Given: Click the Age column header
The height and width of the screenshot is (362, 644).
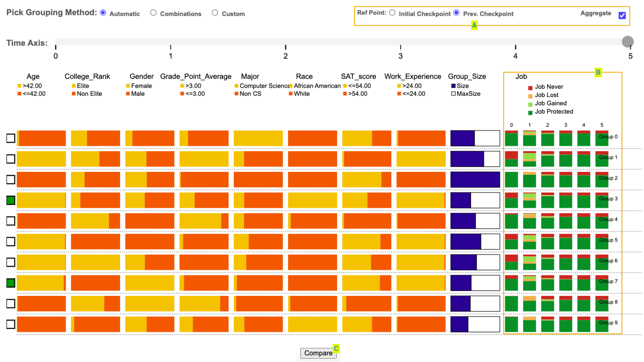Looking at the screenshot, I should (33, 77).
